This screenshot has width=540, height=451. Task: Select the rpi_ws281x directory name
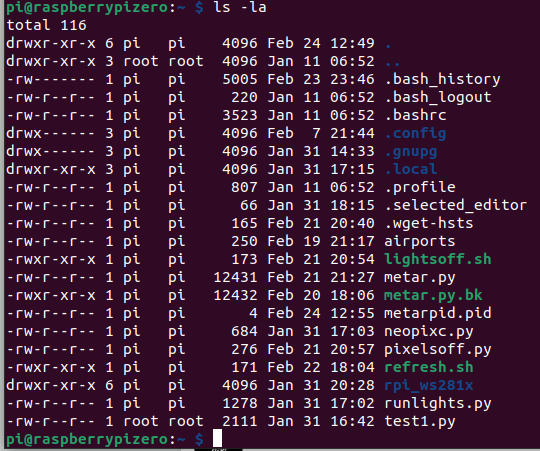[x=429, y=386]
